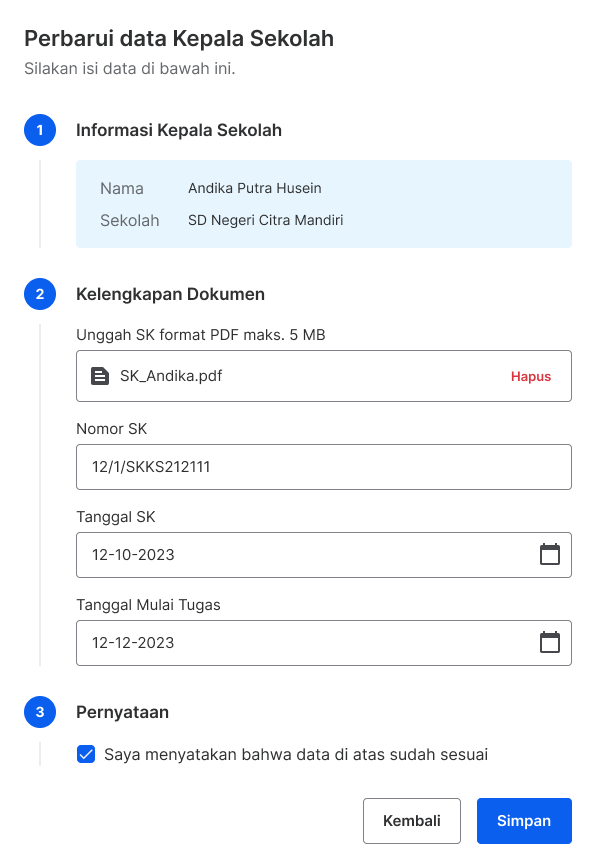Open the Tanggal SK calendar picker icon

coord(550,554)
